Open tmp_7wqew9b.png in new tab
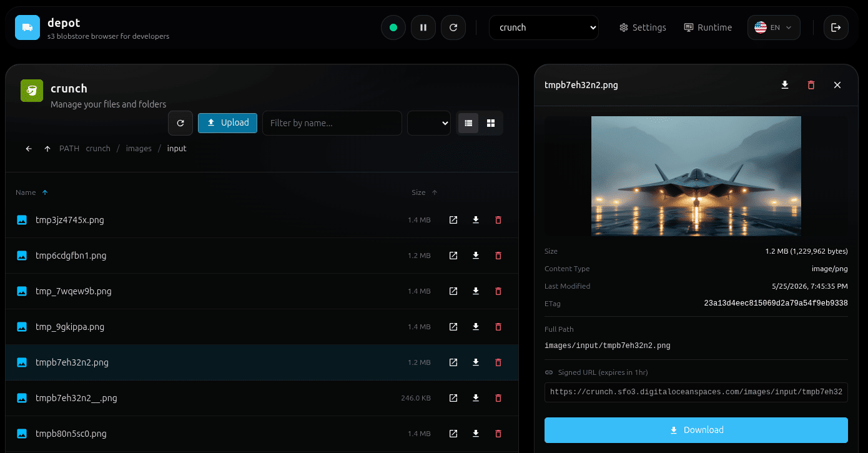Viewport: 868px width, 453px height. (453, 291)
